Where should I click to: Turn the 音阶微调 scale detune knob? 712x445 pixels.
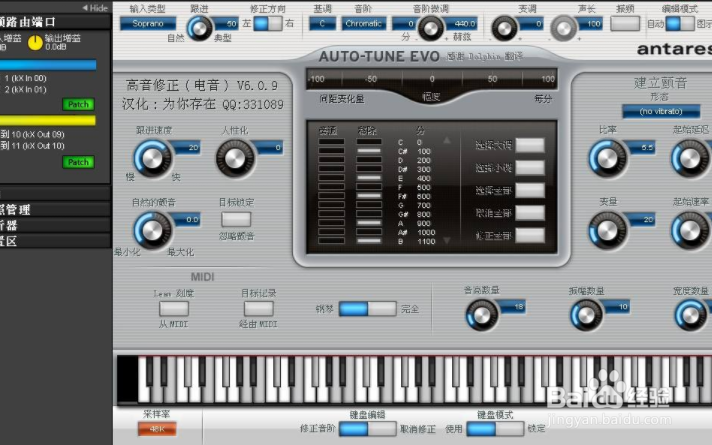[x=430, y=29]
